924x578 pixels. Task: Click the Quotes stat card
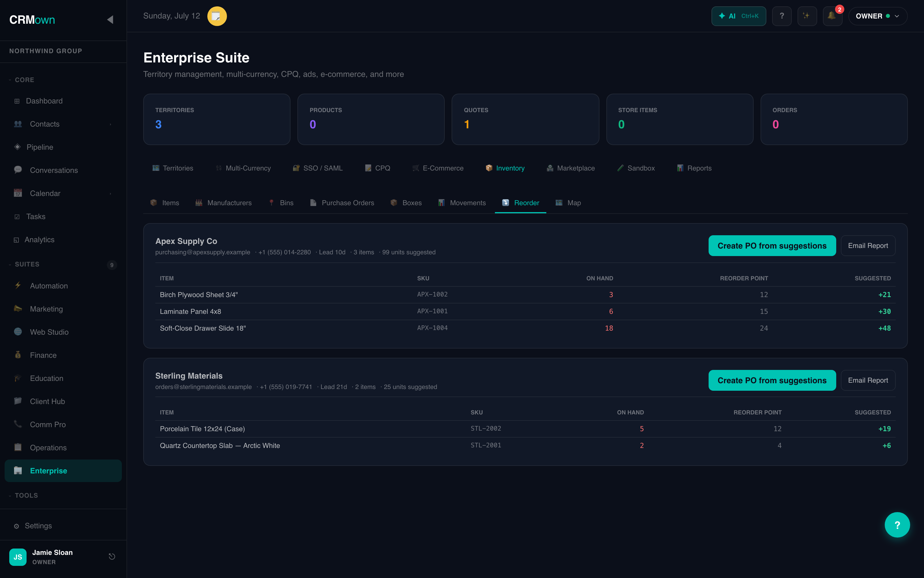(x=525, y=119)
